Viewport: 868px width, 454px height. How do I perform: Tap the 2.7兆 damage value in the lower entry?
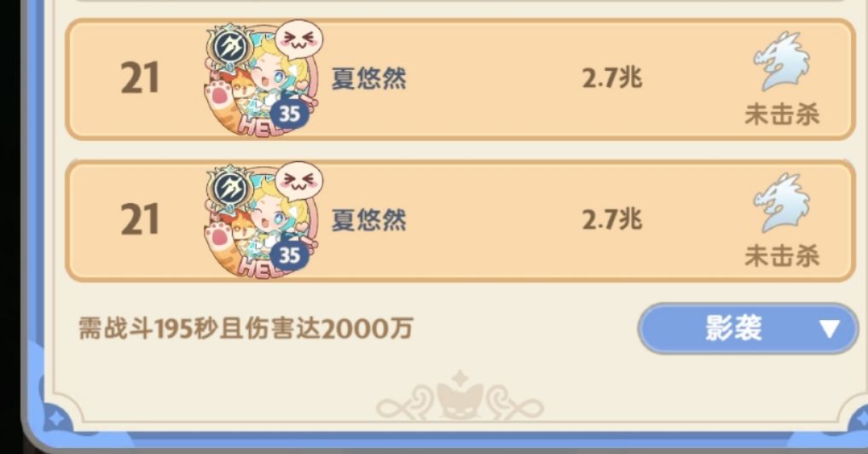point(611,219)
